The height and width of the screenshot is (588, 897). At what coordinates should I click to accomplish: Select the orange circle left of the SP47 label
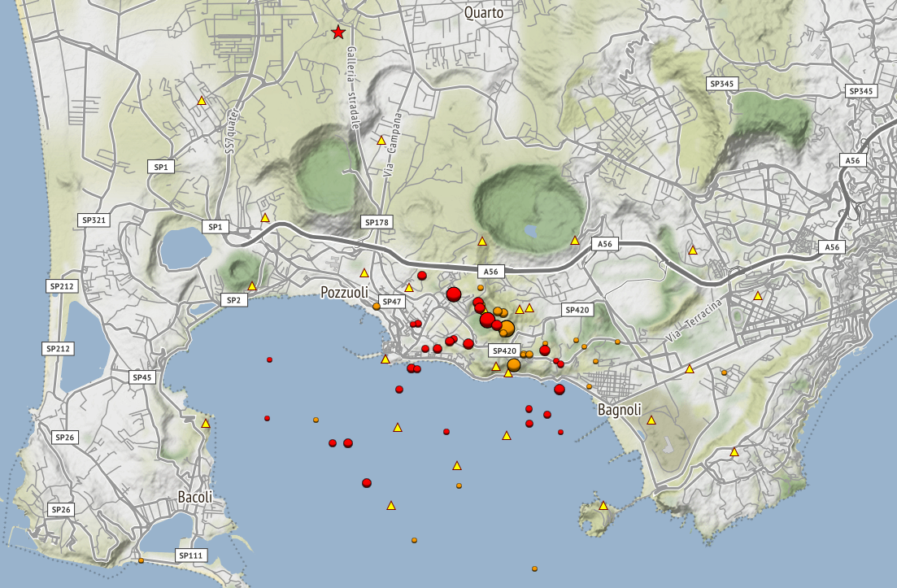377,307
